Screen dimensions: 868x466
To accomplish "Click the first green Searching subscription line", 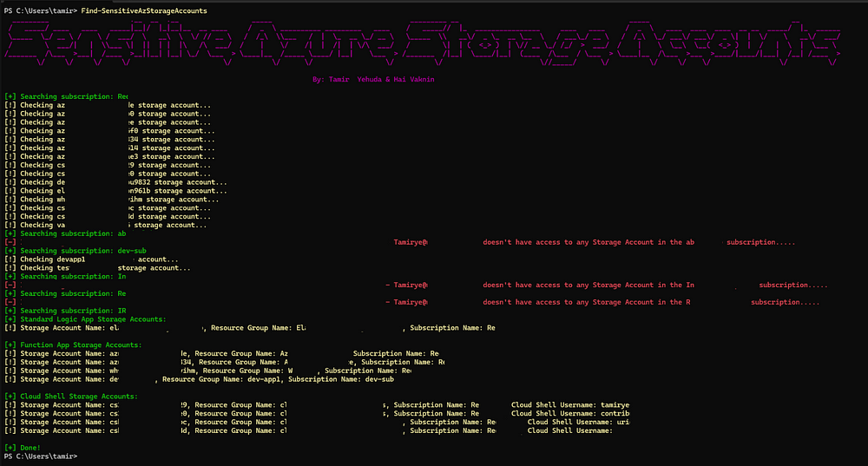I will [67, 96].
